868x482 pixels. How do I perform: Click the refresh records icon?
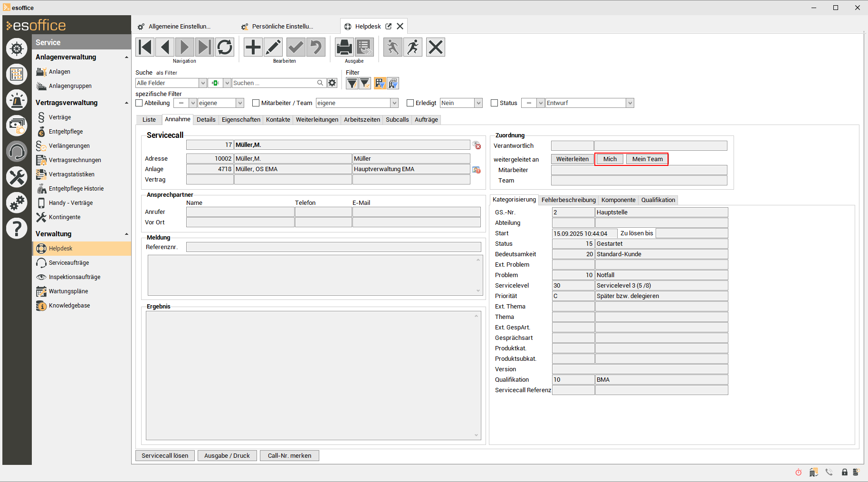225,47
